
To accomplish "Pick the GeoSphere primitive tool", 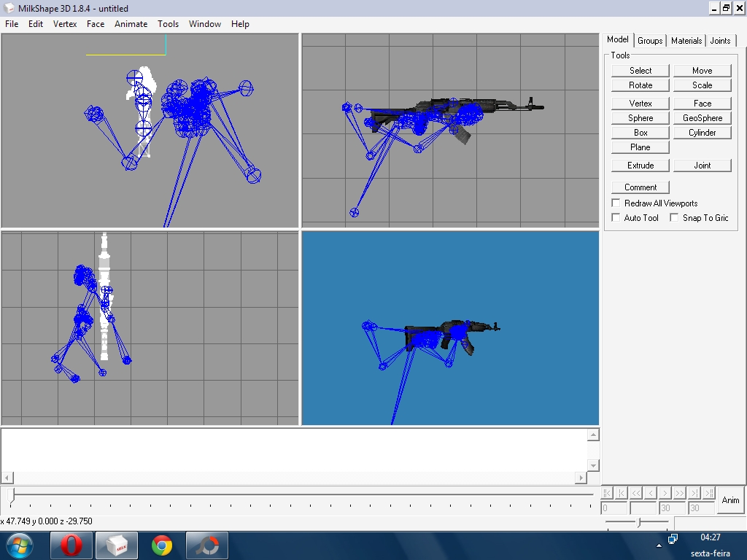I will click(703, 118).
